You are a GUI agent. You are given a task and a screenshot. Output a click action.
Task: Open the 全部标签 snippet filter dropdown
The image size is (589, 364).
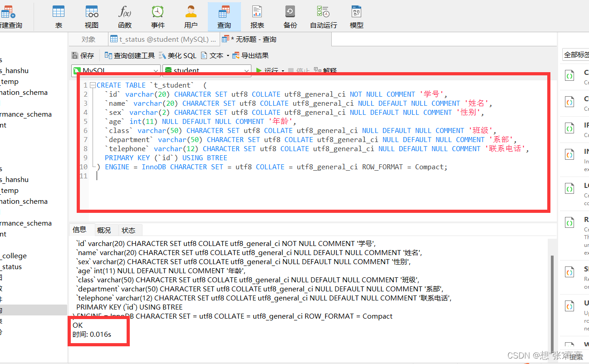[575, 55]
